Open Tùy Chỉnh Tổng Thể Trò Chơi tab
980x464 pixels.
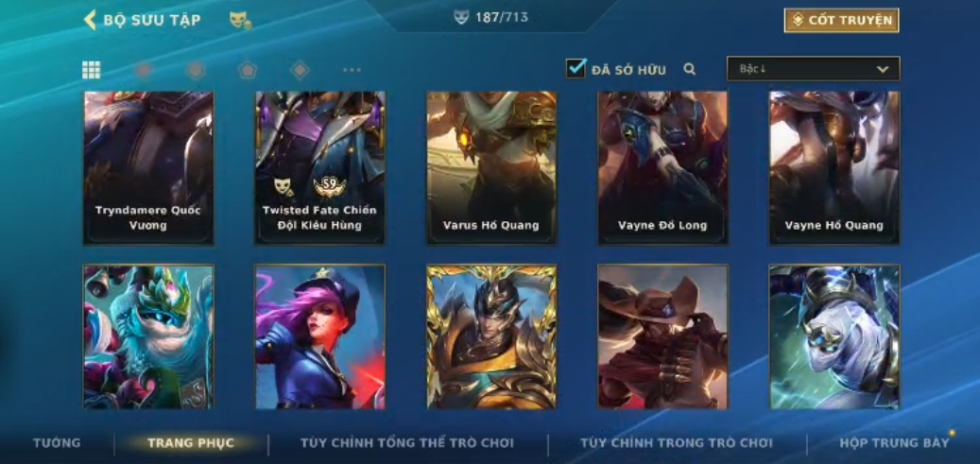coord(407,443)
